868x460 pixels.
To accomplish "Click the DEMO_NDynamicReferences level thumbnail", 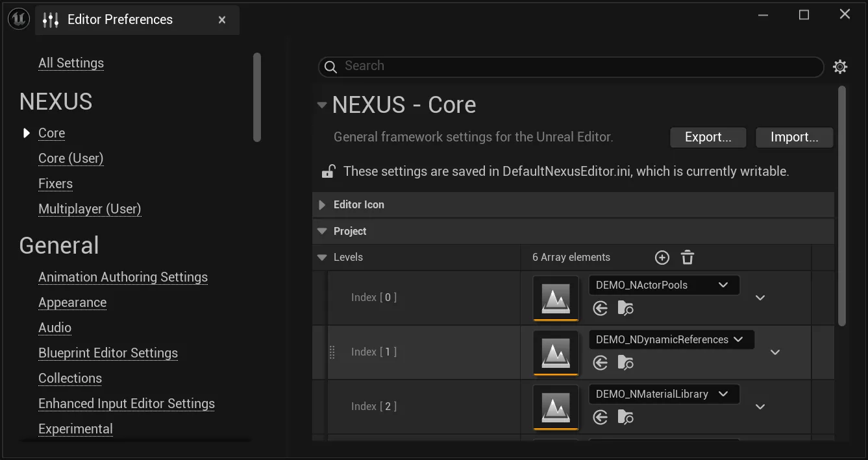I will (x=556, y=352).
